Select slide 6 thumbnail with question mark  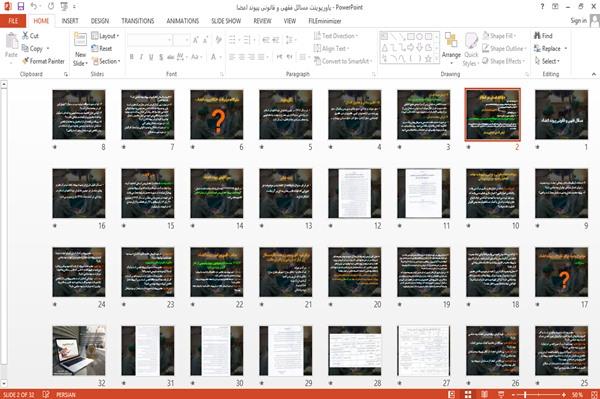pyautogui.click(x=217, y=114)
